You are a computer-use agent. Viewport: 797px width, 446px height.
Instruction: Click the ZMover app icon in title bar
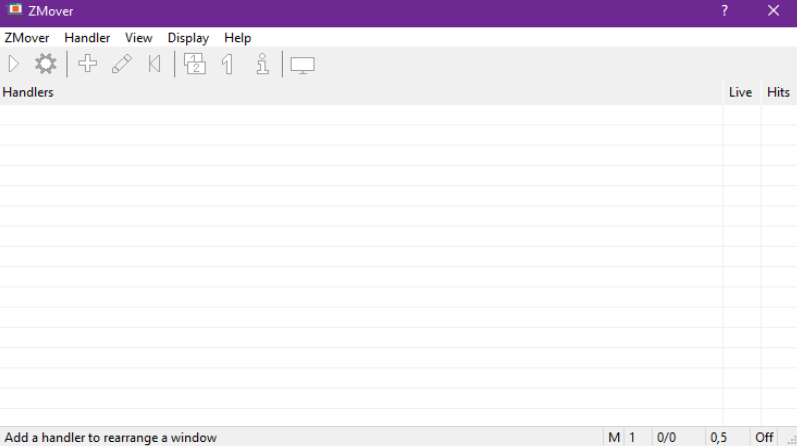click(15, 11)
